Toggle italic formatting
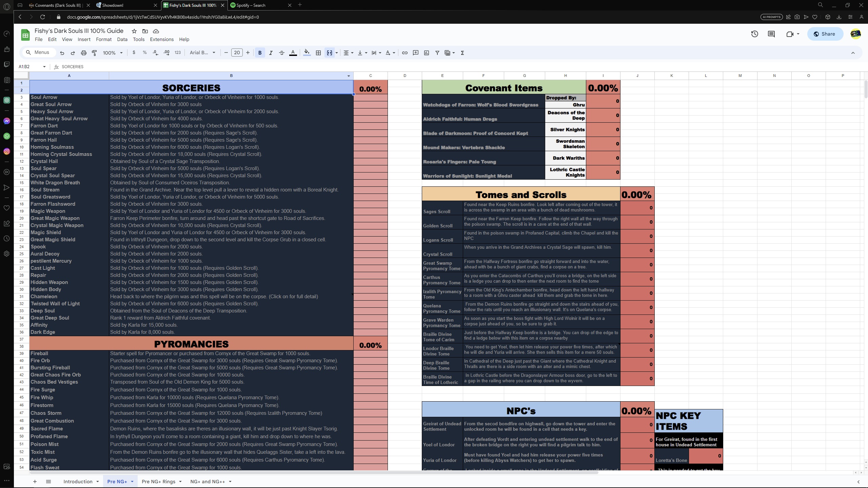 pos(271,53)
